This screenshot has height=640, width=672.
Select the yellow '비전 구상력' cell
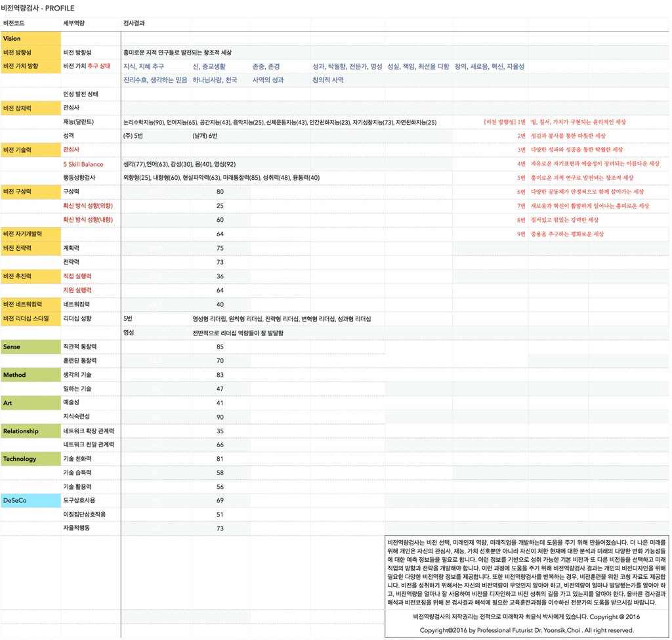coord(31,192)
